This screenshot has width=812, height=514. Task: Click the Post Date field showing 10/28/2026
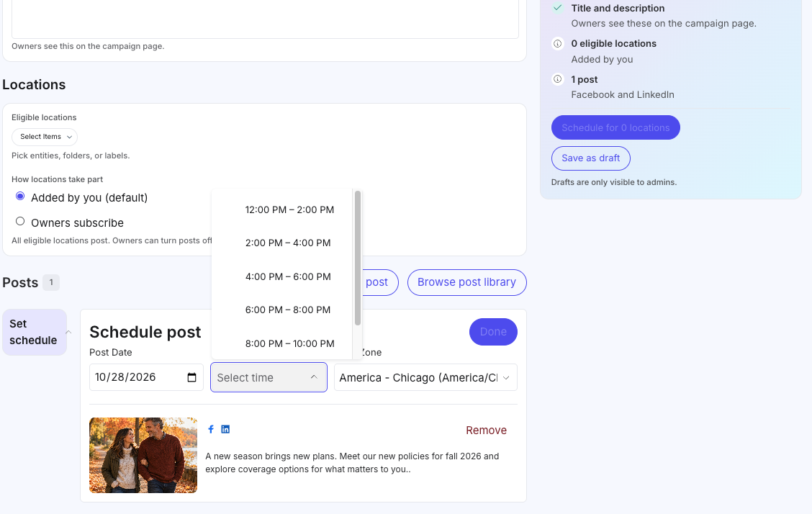click(147, 377)
